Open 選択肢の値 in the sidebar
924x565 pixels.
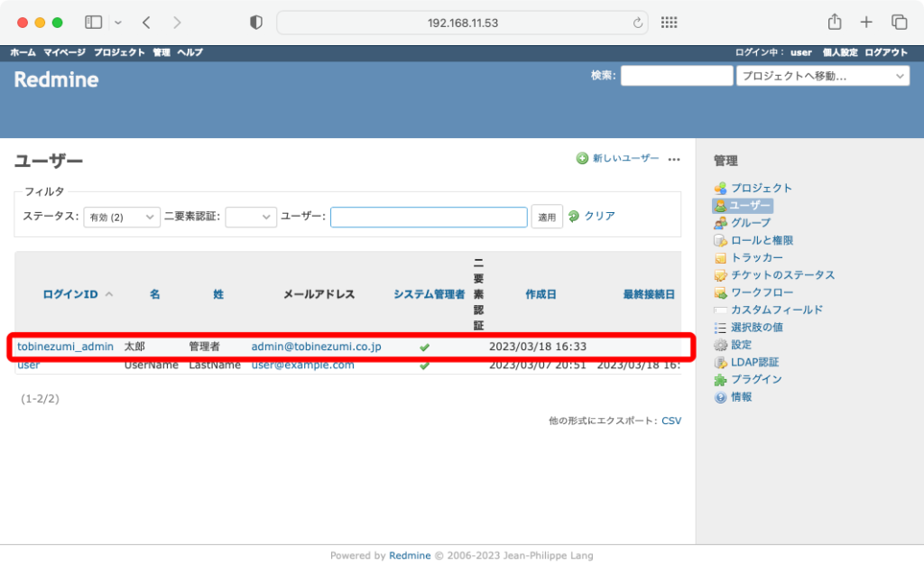[757, 328]
